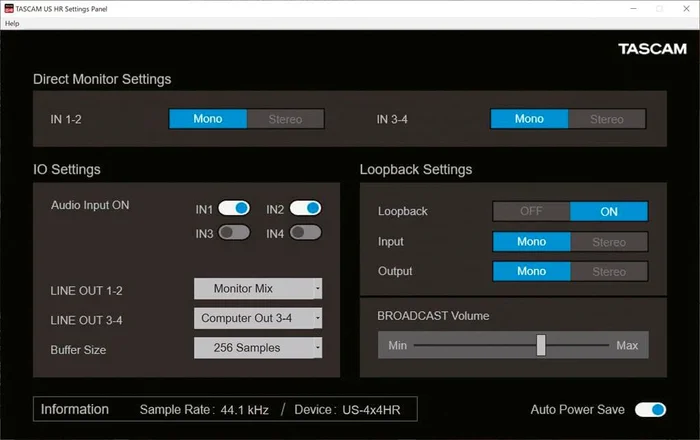This screenshot has width=700, height=440.
Task: Expand the LINE OUT 3-4 dropdown
Action: (257, 318)
